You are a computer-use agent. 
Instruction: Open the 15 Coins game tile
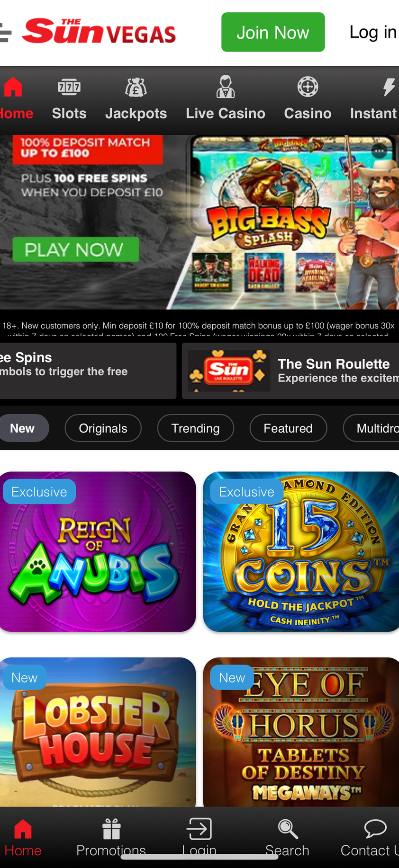[x=301, y=552]
